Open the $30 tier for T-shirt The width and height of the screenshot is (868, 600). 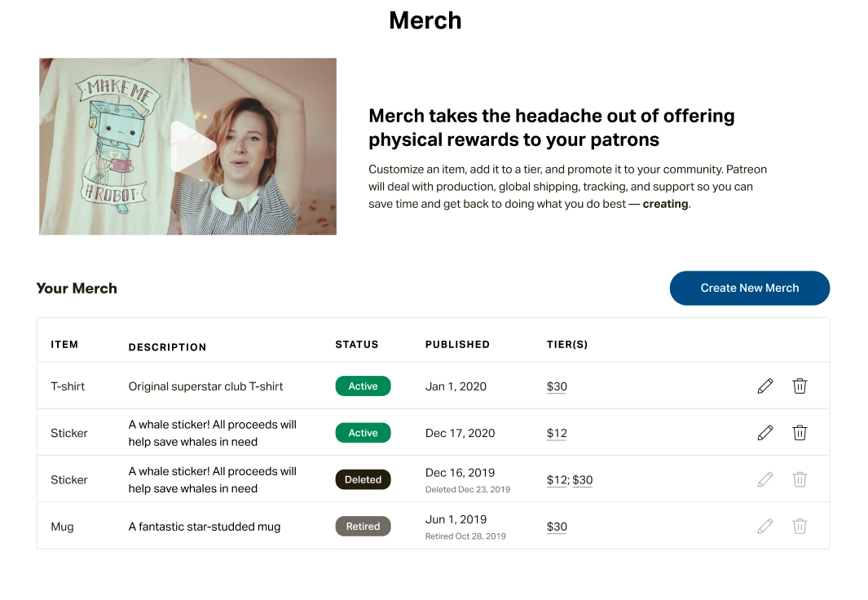[557, 386]
